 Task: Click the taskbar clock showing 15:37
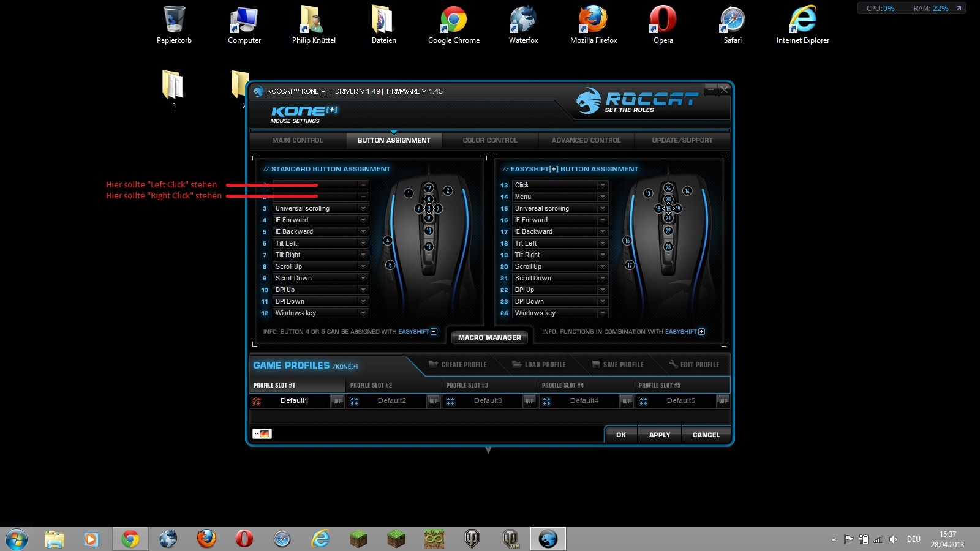point(948,539)
